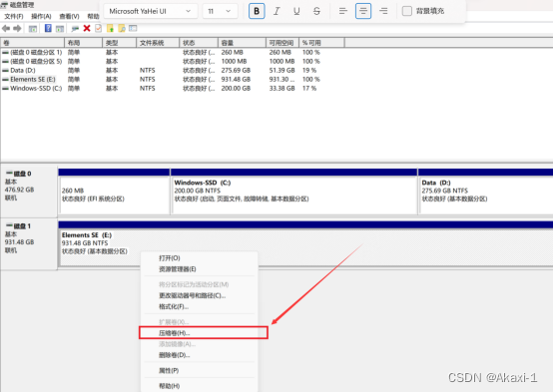Click the red X delete toolbar icon
This screenshot has width=553, height=392.
[87, 28]
